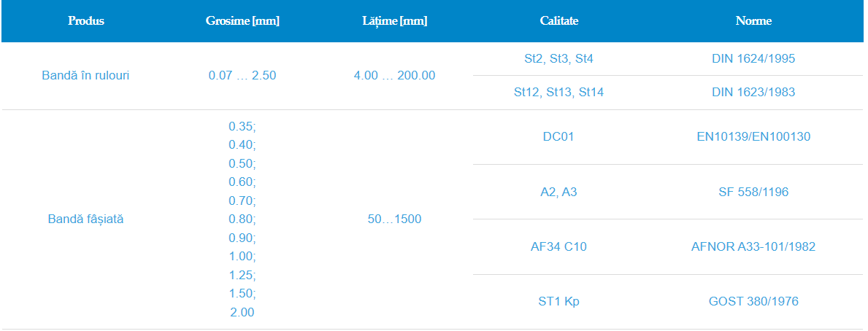Click the 4.00 … 200.00 width value
This screenshot has width=868, height=331.
pyautogui.click(x=394, y=75)
